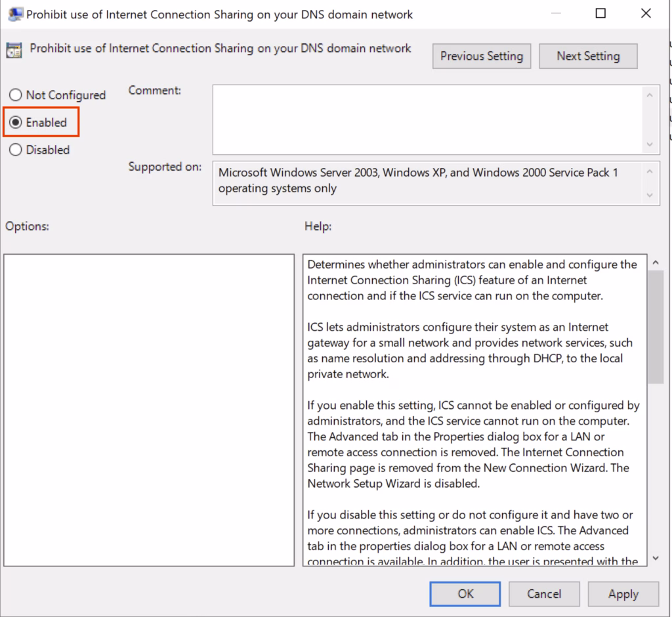Click the policy setting icon beside the heading
672x617 pixels.
pos(14,51)
